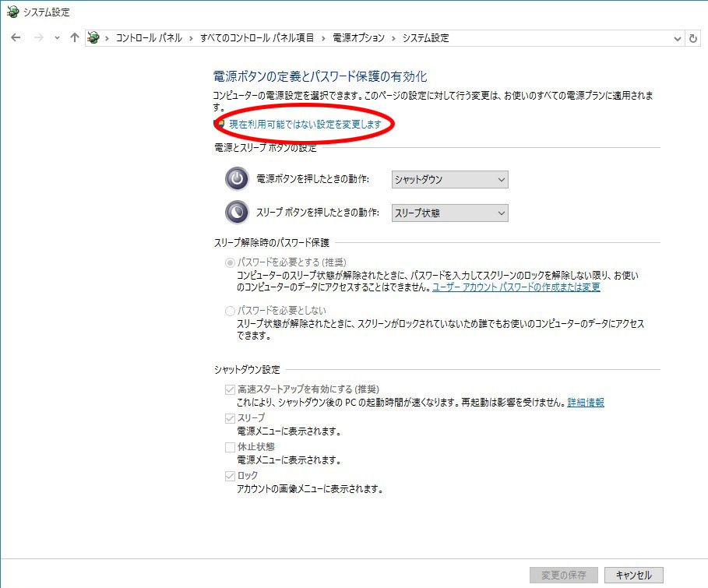Toggle 高速スタートアップを有効にする checkbox
Viewport: 708px width, 588px height.
(230, 389)
